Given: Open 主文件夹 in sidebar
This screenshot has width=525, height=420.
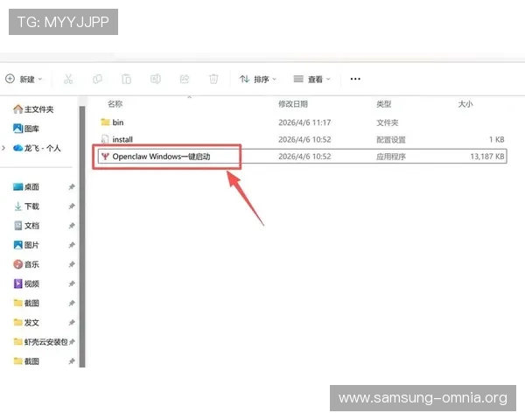Looking at the screenshot, I should [33, 109].
